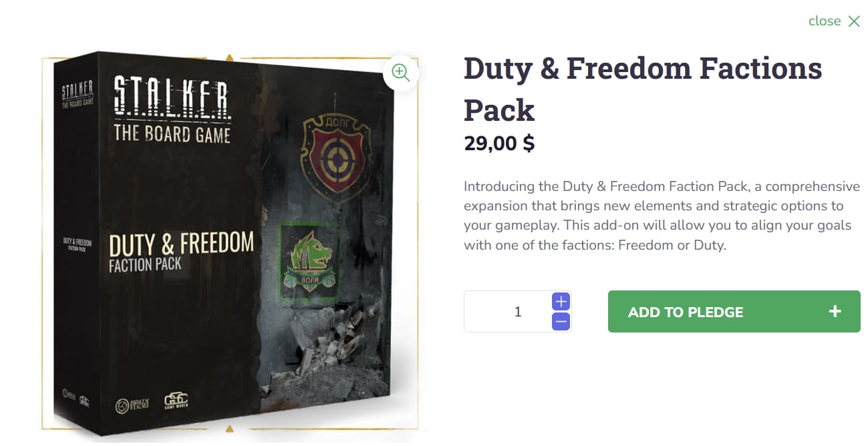Image resolution: width=868 pixels, height=446 pixels.
Task: Click the magnifier zoom icon on product image
Action: 401,73
